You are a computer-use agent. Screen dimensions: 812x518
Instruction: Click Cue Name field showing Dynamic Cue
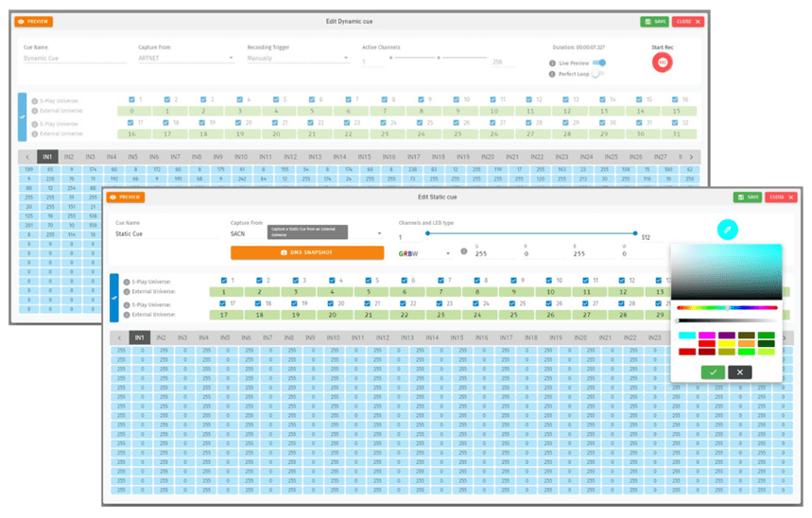75,58
